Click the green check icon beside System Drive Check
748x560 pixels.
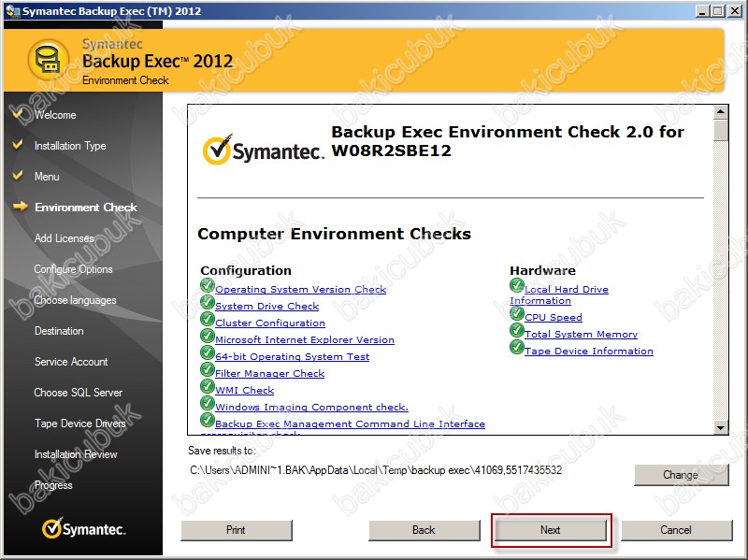coord(207,302)
